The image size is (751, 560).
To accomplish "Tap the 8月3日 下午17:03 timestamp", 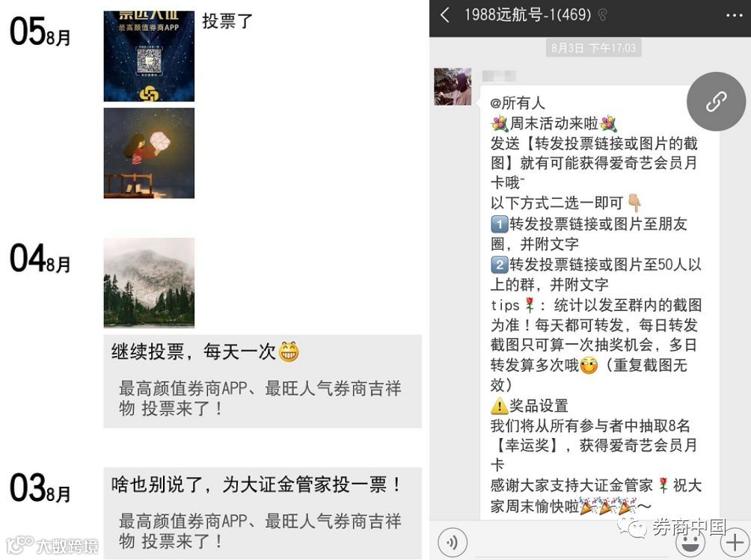I will point(593,48).
